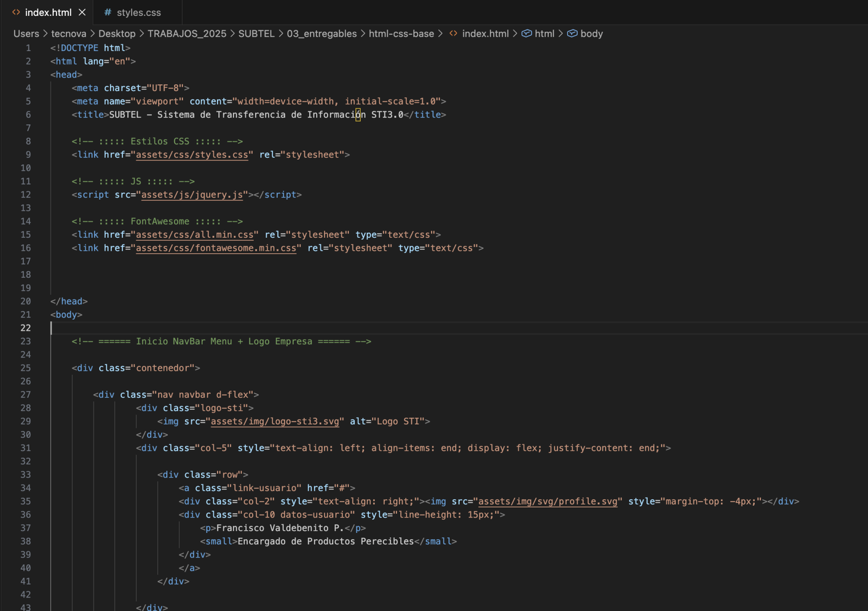Image resolution: width=868 pixels, height=611 pixels.
Task: Click the title text SUBTEL
Action: 125,114
